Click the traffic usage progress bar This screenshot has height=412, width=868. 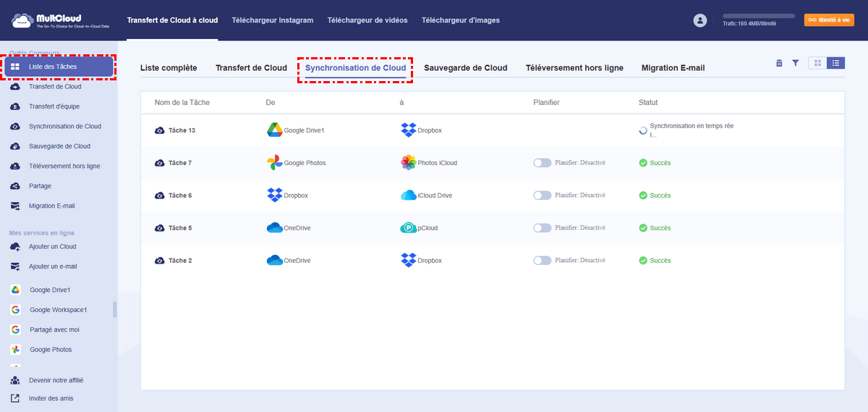[x=759, y=15]
